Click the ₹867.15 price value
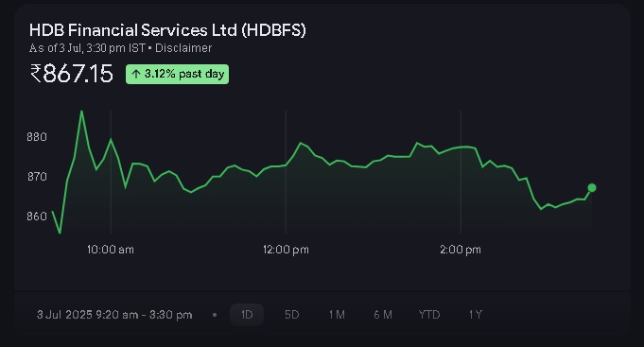Screen dimensions: 644x347 click(x=72, y=74)
